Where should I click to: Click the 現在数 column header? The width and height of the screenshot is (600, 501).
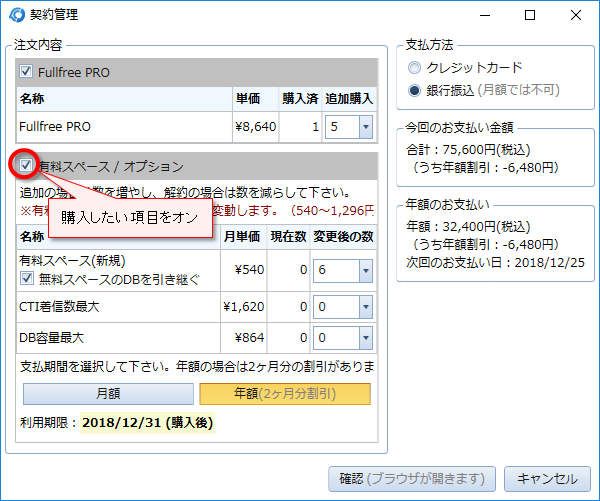289,237
